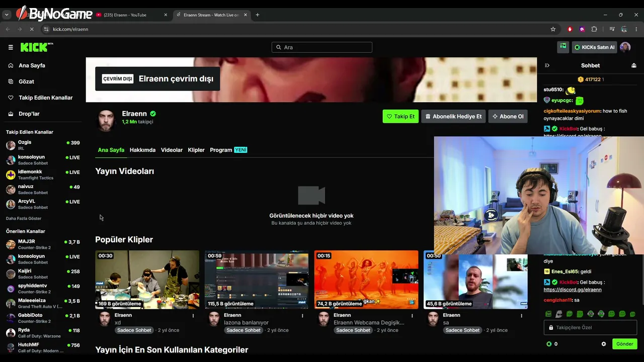Open spyhiddentv recommended channel

pyautogui.click(x=43, y=289)
